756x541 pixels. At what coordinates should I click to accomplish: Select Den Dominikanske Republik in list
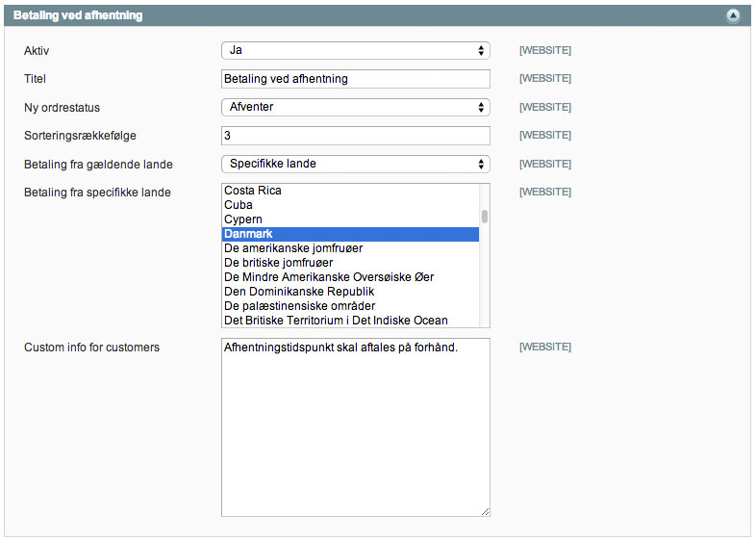click(x=350, y=292)
